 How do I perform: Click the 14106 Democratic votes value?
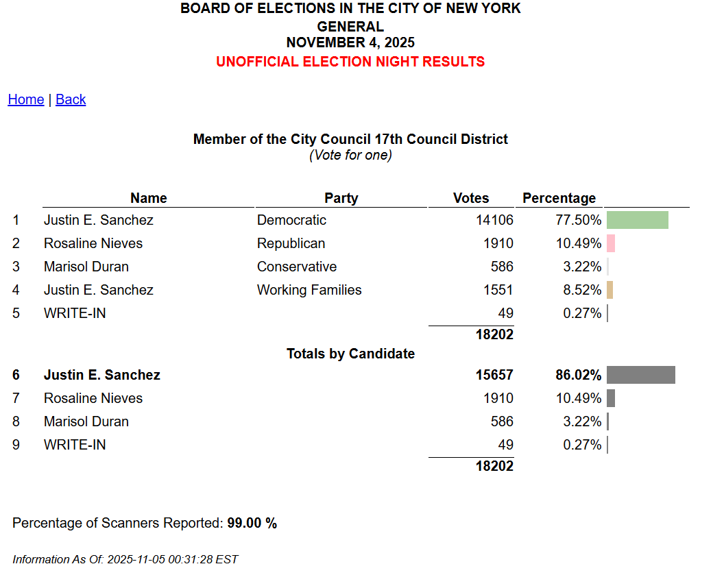tap(494, 220)
